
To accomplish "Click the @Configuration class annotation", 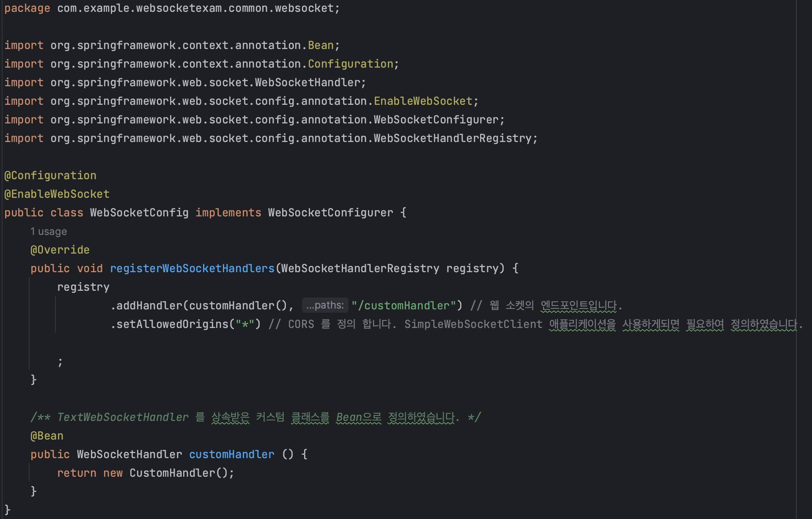I will (x=50, y=175).
